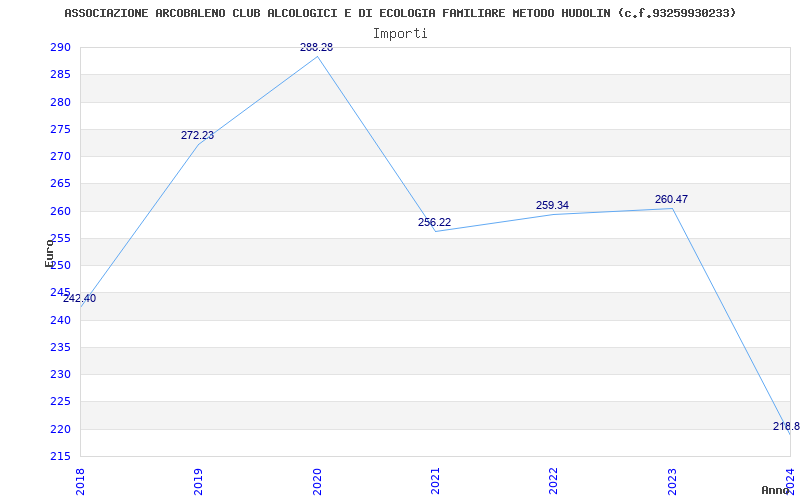The width and height of the screenshot is (800, 500).
Task: Click the data label 260.47
Action: pos(671,199)
